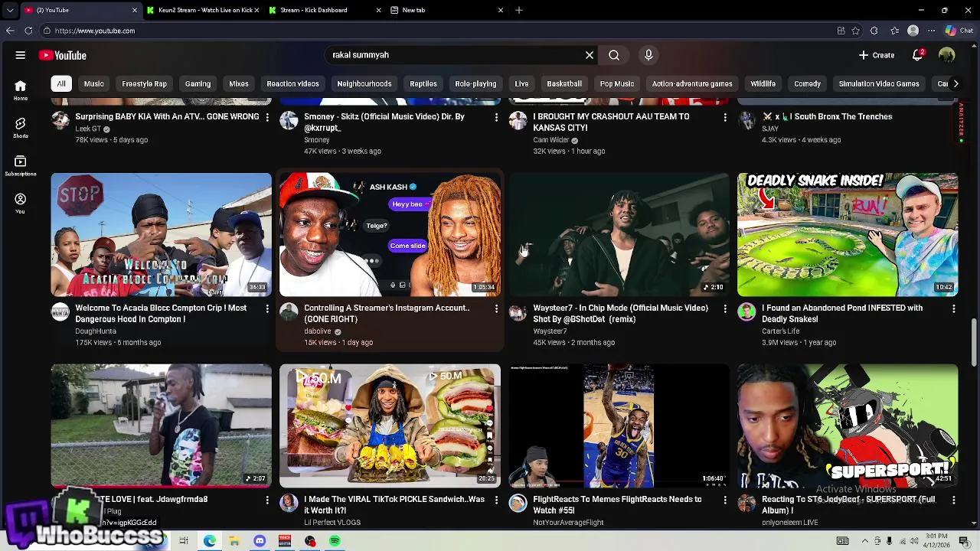This screenshot has width=980, height=551.
Task: Open the YouTube hamburger guide menu
Action: 21,55
